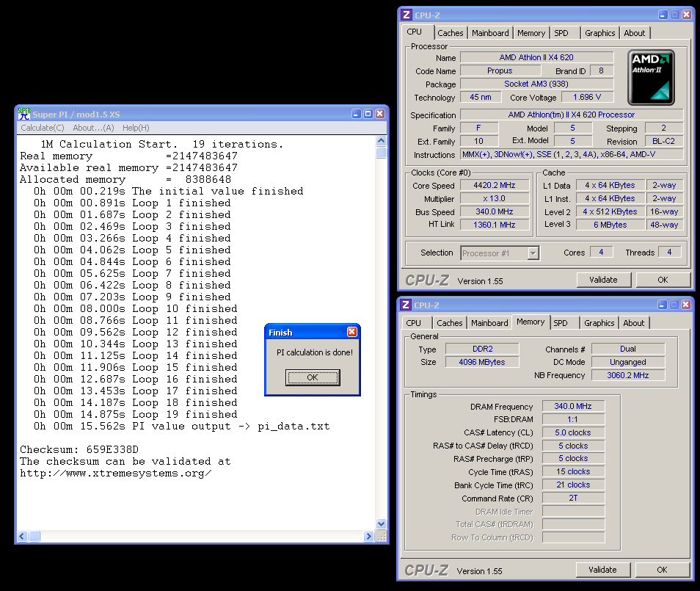700x591 pixels.
Task: Click horizontal scrollbar left arrow in Super PI
Action: [x=23, y=537]
